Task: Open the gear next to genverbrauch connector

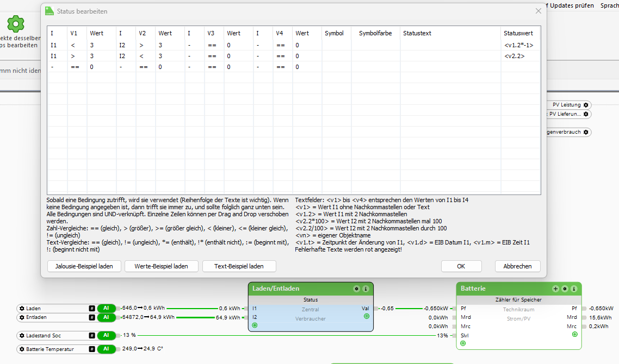Action: [x=586, y=132]
